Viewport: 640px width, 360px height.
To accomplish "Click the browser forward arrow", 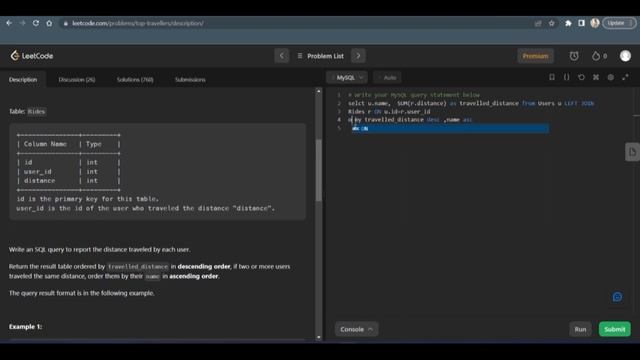I will pos(22,23).
